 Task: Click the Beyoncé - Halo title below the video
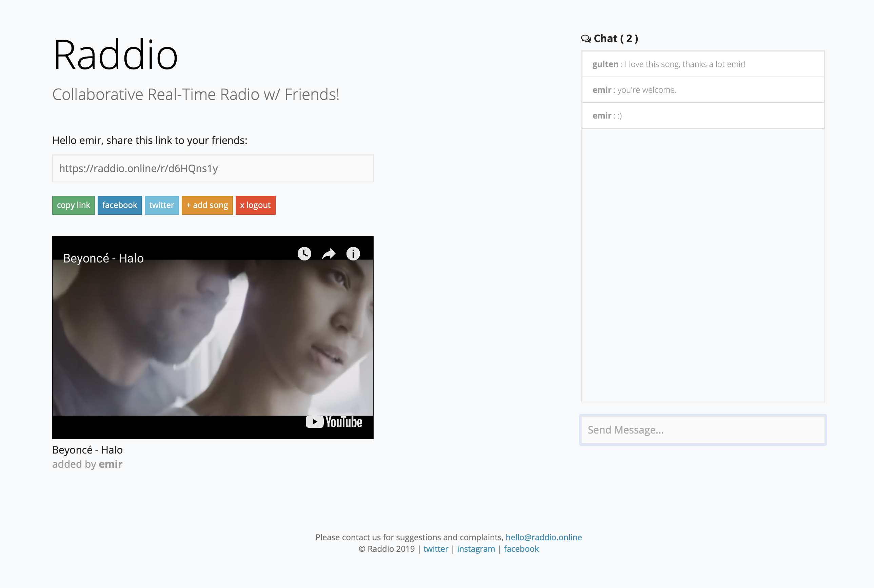click(x=87, y=449)
